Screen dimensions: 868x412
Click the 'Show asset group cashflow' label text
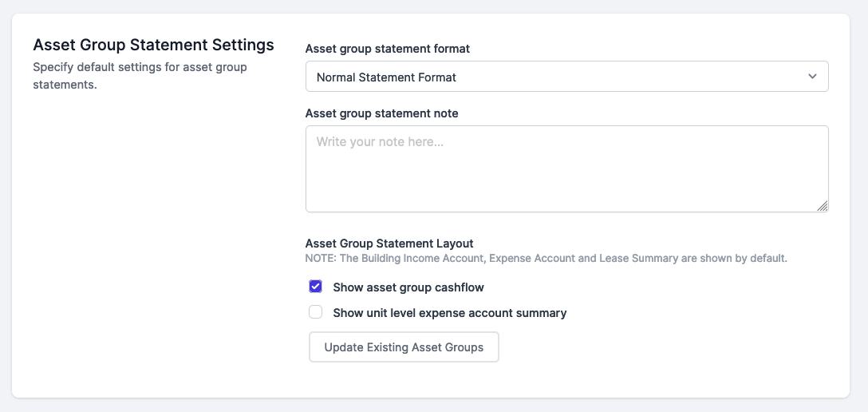pyautogui.click(x=408, y=287)
